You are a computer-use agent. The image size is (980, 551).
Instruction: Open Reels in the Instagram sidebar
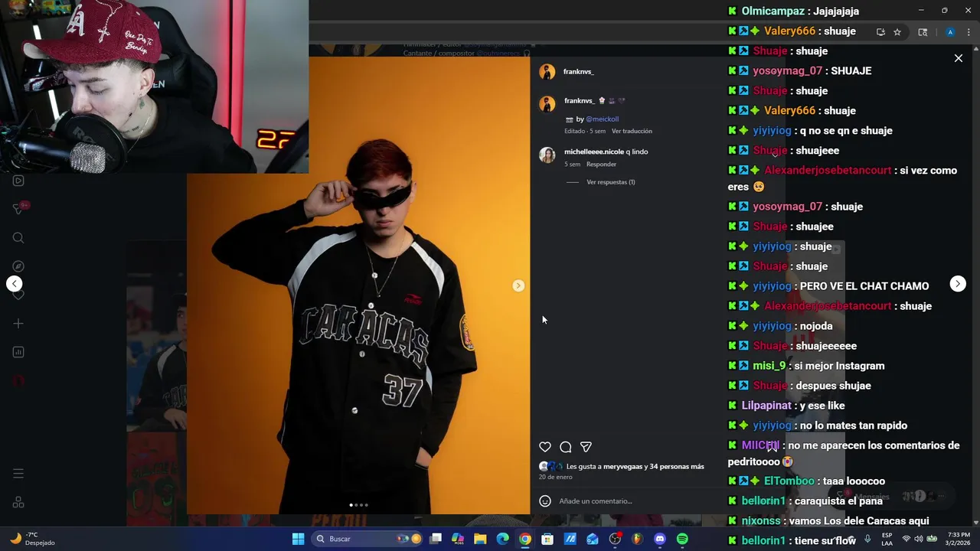tap(18, 181)
